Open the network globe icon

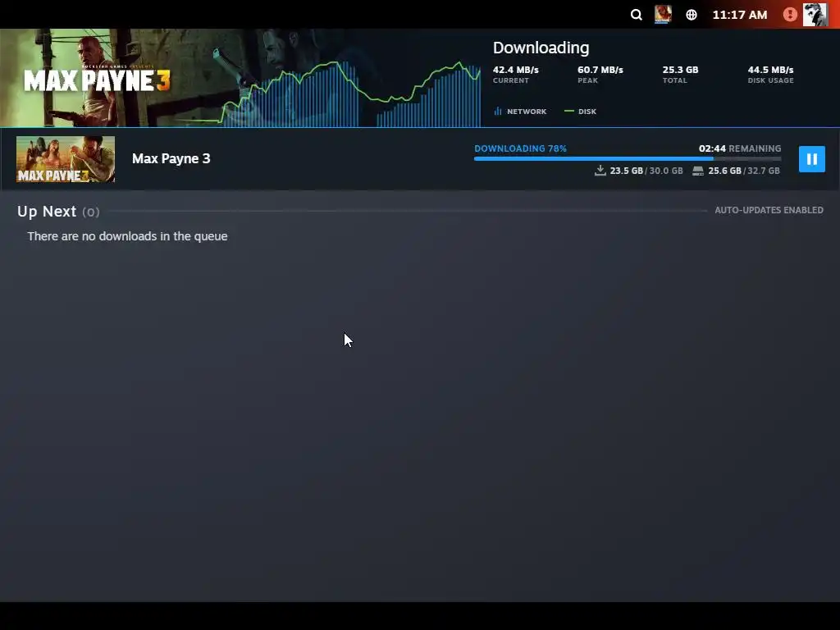point(692,15)
